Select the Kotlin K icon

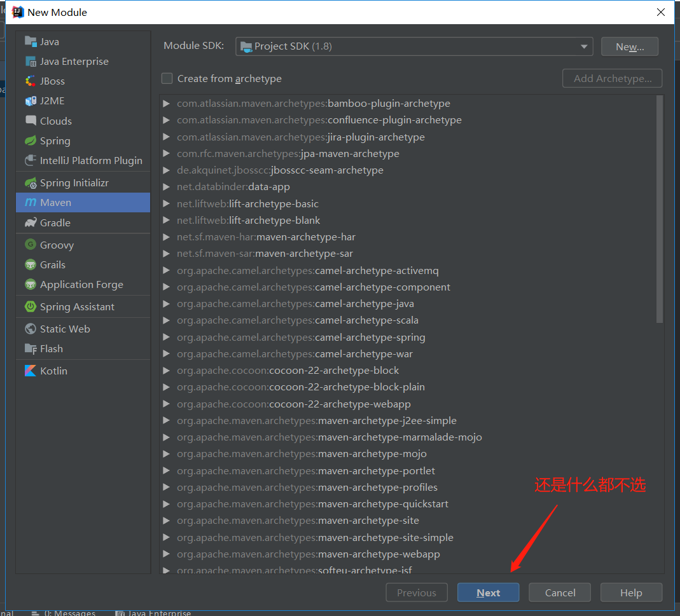click(x=31, y=371)
